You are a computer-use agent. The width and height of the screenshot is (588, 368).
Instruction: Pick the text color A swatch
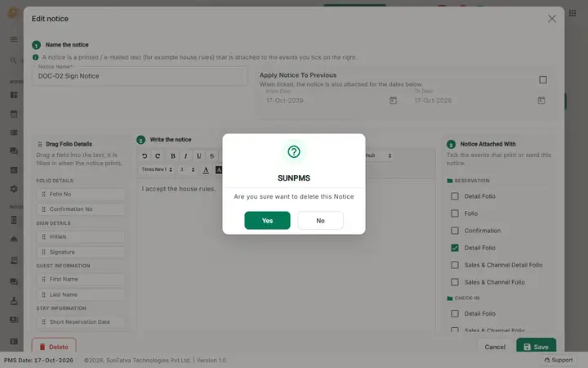[x=206, y=170]
